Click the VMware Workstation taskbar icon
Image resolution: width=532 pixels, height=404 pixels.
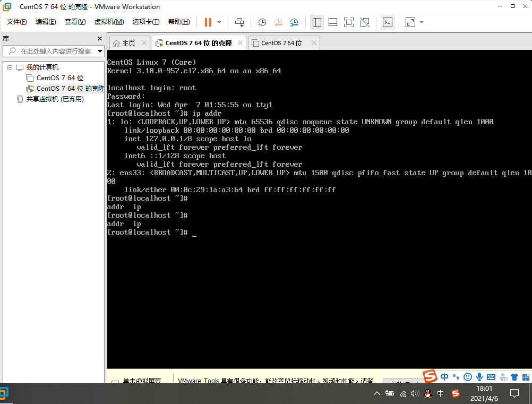click(5, 393)
